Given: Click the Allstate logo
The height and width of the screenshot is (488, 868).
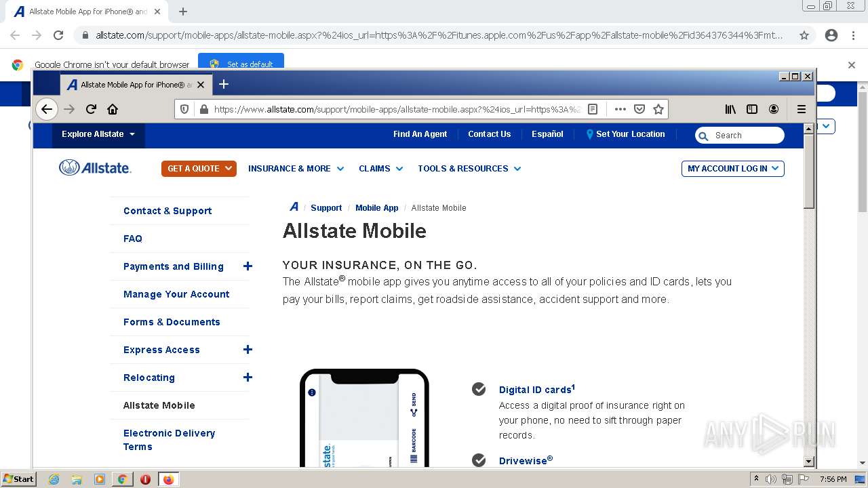Looking at the screenshot, I should pyautogui.click(x=95, y=167).
